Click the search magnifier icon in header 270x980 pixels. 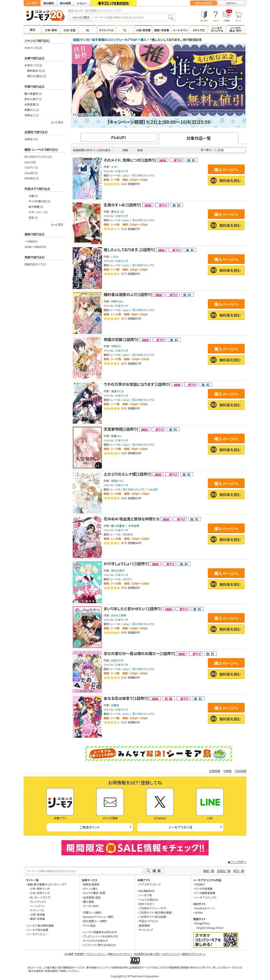170,17
